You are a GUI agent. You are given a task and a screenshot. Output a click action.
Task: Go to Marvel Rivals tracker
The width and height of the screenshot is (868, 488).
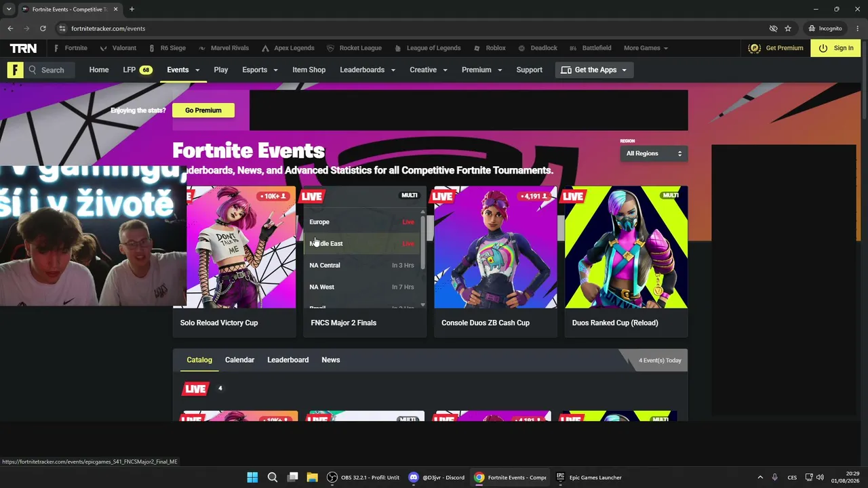(x=223, y=48)
